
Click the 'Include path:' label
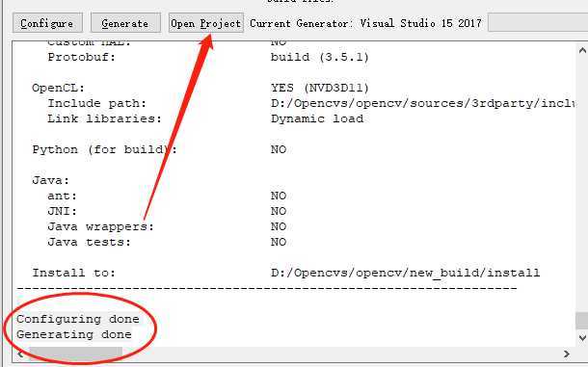(x=96, y=103)
